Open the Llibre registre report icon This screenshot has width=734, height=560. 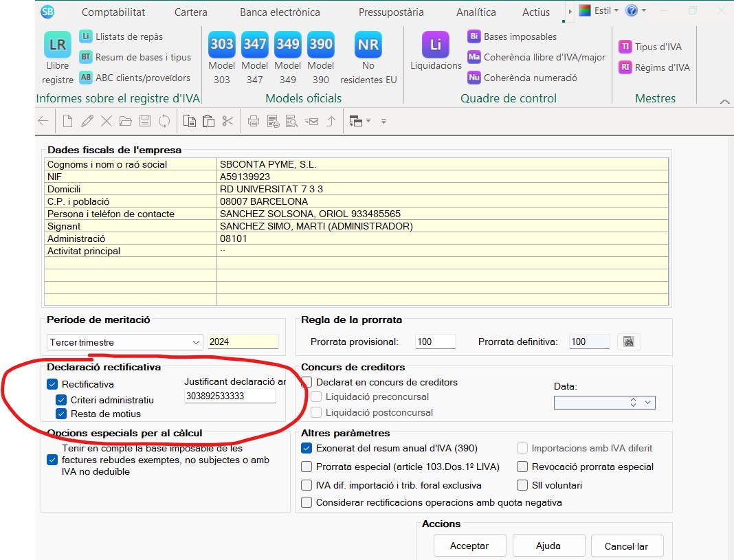57,45
